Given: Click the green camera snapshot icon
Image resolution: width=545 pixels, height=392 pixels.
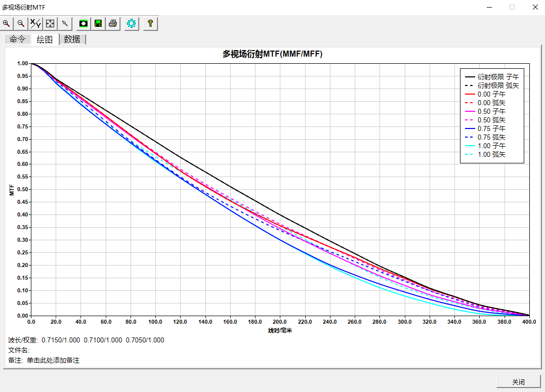Looking at the screenshot, I should pyautogui.click(x=83, y=24).
